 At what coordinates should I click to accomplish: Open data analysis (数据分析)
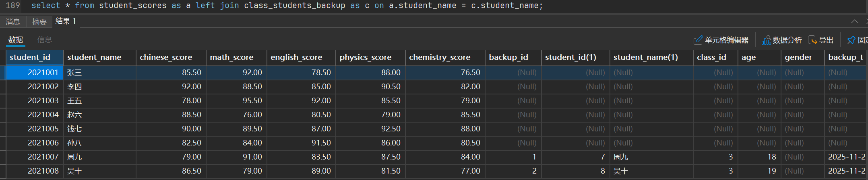point(781,40)
